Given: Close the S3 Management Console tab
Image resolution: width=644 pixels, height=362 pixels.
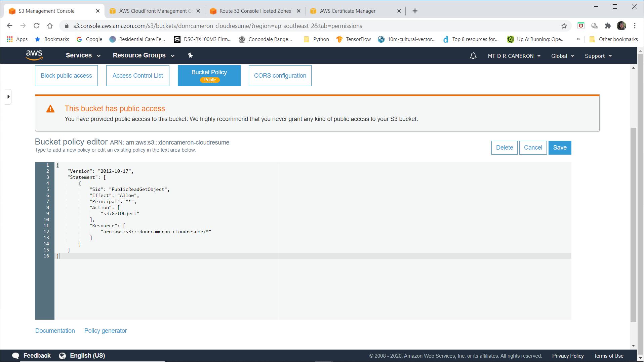Looking at the screenshot, I should click(98, 11).
